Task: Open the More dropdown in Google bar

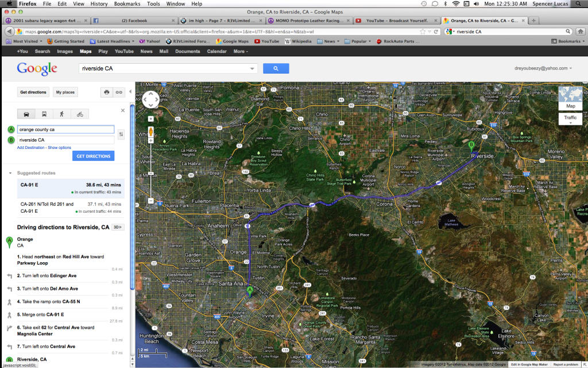Action: tap(241, 51)
